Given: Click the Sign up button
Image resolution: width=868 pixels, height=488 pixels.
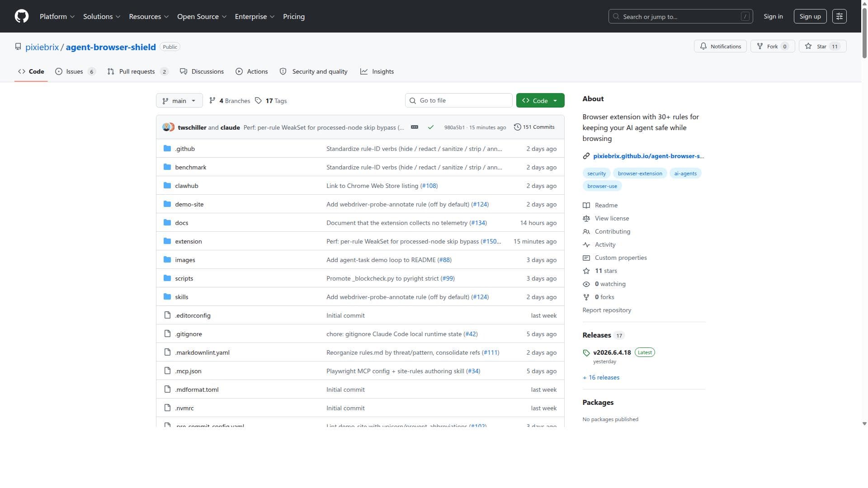Looking at the screenshot, I should coord(810,16).
